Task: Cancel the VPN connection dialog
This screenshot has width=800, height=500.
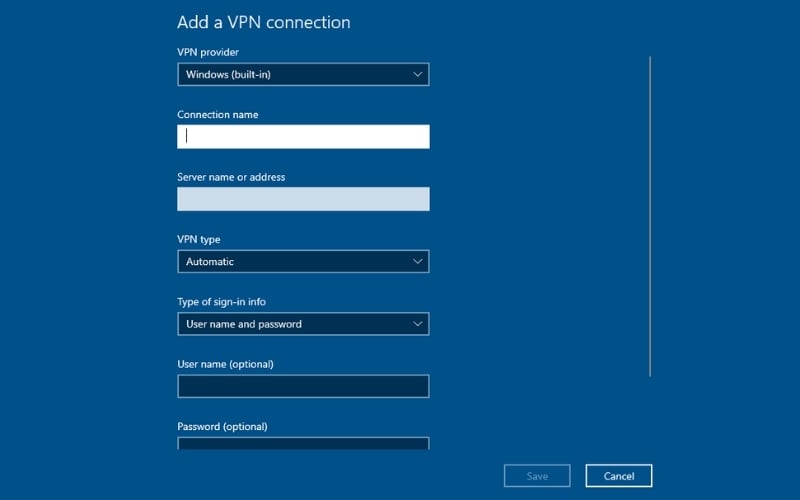Action: (618, 476)
